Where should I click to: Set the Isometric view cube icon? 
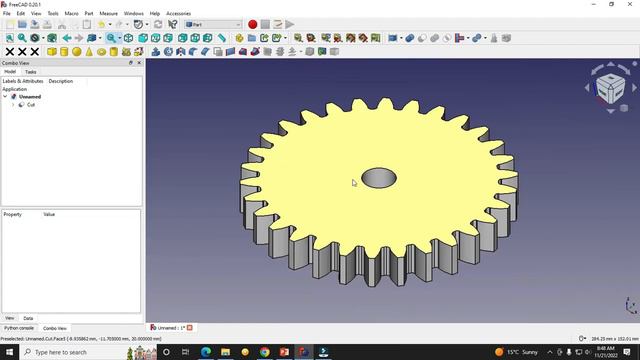coord(128,38)
